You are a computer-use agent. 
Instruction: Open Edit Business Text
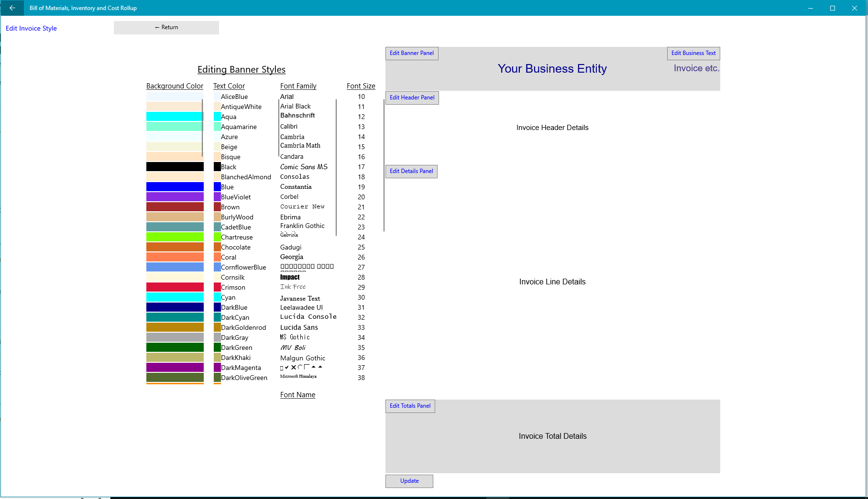coord(693,53)
